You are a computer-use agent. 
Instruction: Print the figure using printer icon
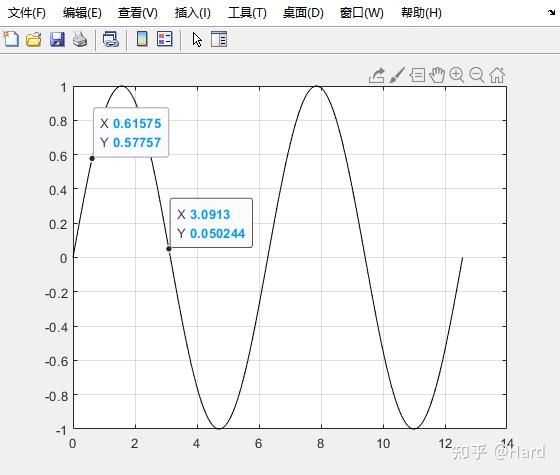tap(80, 39)
